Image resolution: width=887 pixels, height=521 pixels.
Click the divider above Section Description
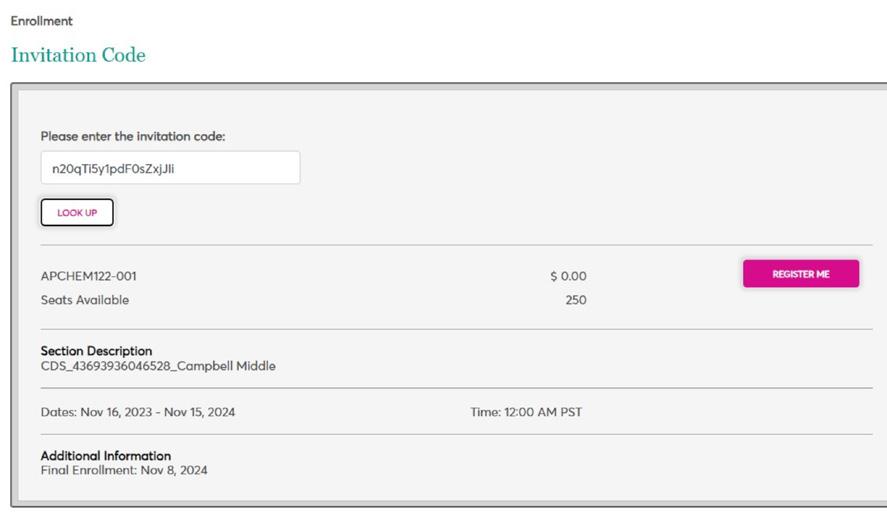tap(456, 329)
